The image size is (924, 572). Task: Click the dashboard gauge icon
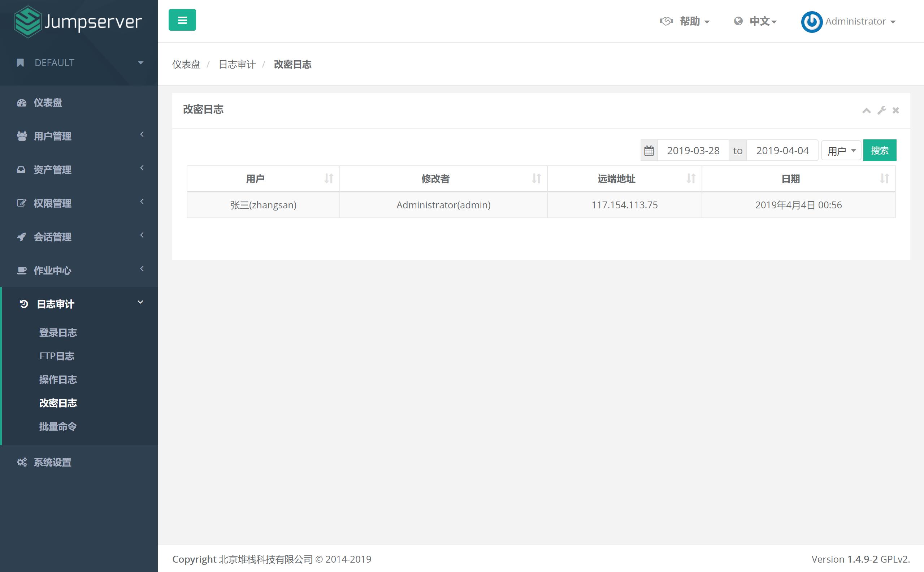[22, 103]
